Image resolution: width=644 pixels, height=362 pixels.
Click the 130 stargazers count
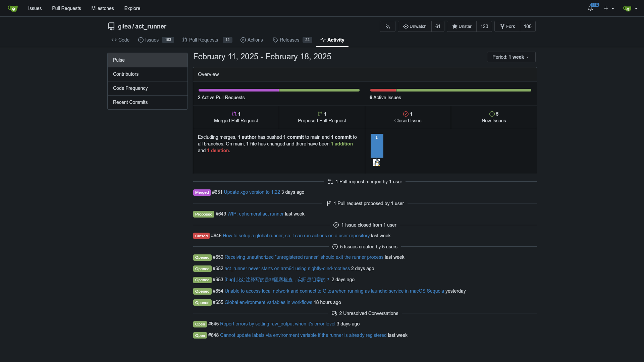484,26
